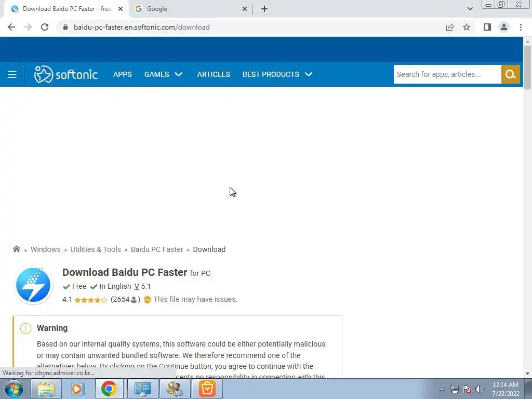Image resolution: width=532 pixels, height=399 pixels.
Task: Open a new tab with plus button
Action: coord(264,9)
